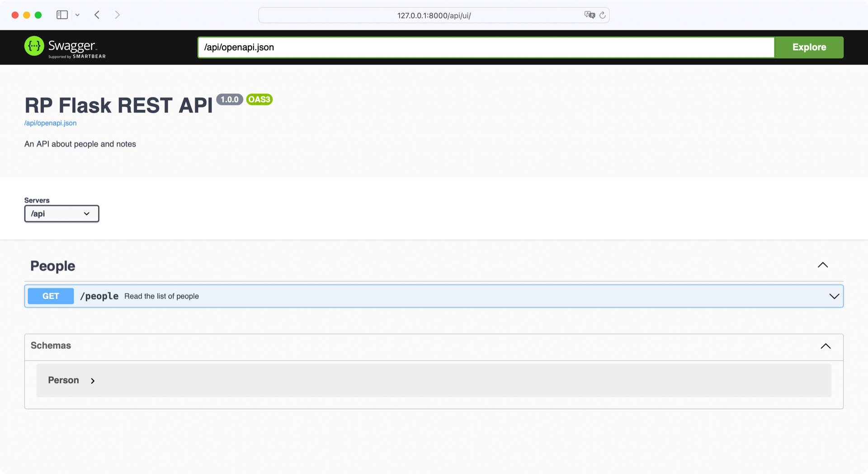Open the Servers dropdown
Screen dimensions: 868x474
pyautogui.click(x=61, y=213)
